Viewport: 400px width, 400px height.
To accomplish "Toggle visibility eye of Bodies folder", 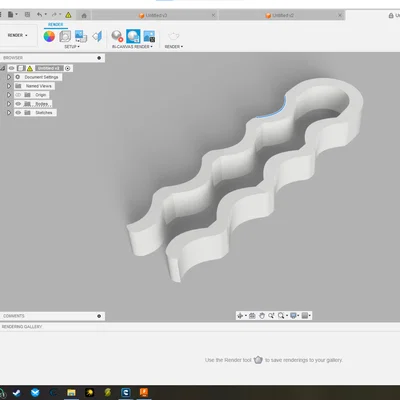I will pos(18,104).
